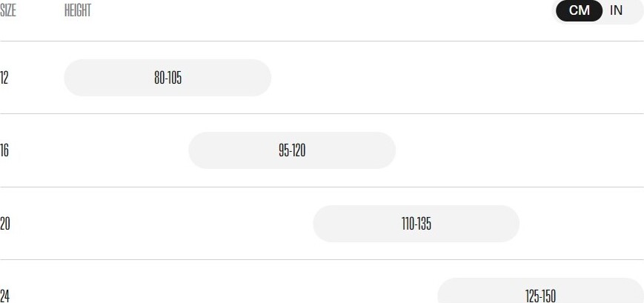Select size 20 row label

click(x=5, y=224)
